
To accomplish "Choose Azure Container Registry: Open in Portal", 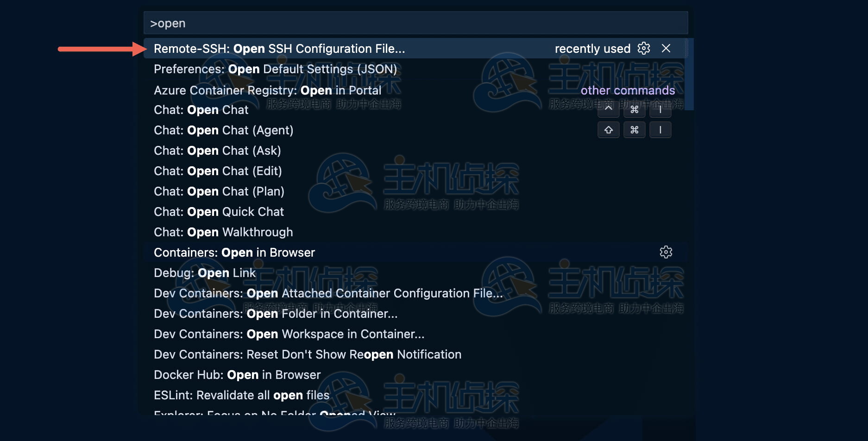I will 267,90.
